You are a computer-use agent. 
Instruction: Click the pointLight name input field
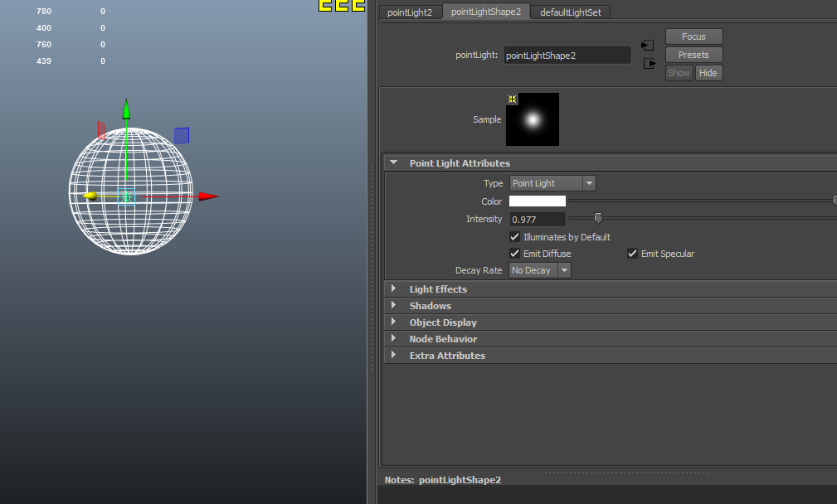pos(567,55)
